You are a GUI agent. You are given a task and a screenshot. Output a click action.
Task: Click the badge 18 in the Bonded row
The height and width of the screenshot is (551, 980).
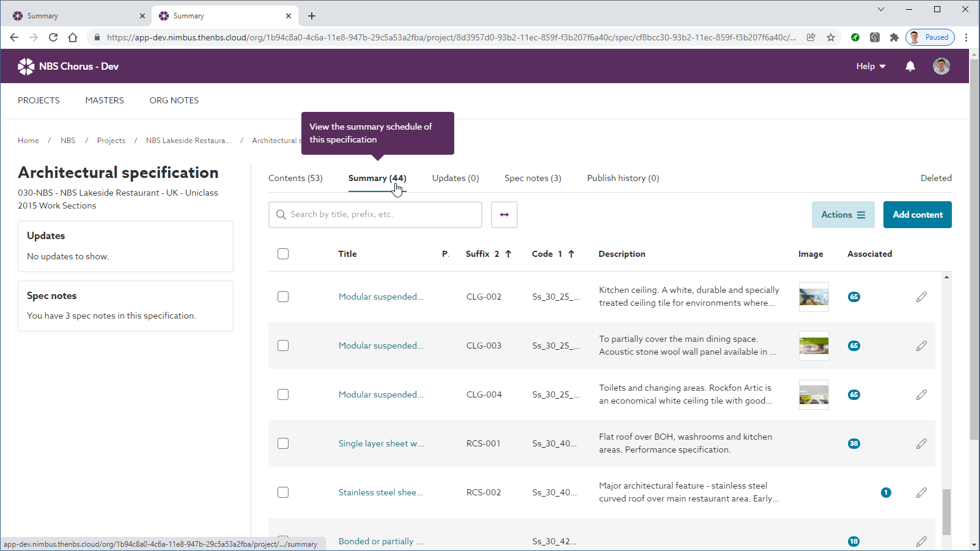tap(854, 541)
